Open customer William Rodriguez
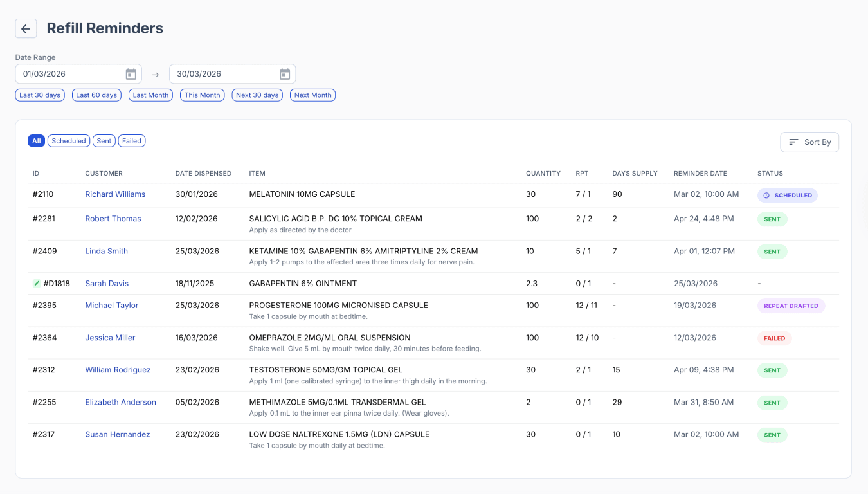868x494 pixels. point(118,370)
